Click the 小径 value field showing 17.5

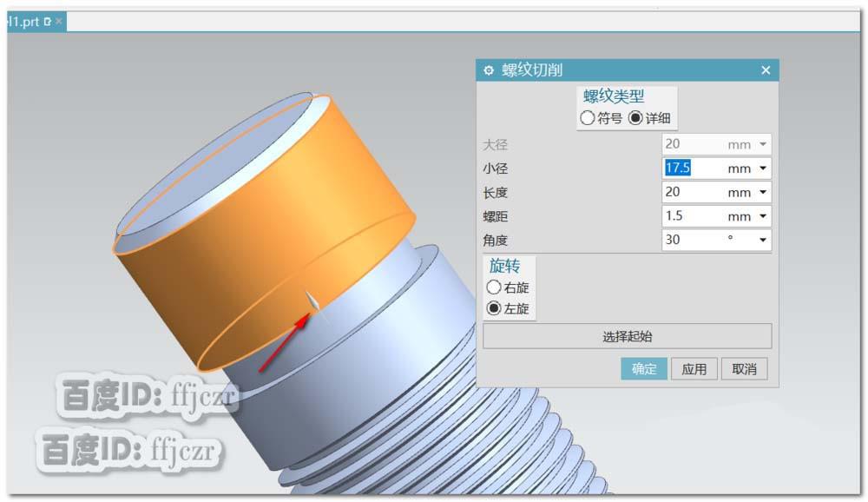tap(686, 168)
